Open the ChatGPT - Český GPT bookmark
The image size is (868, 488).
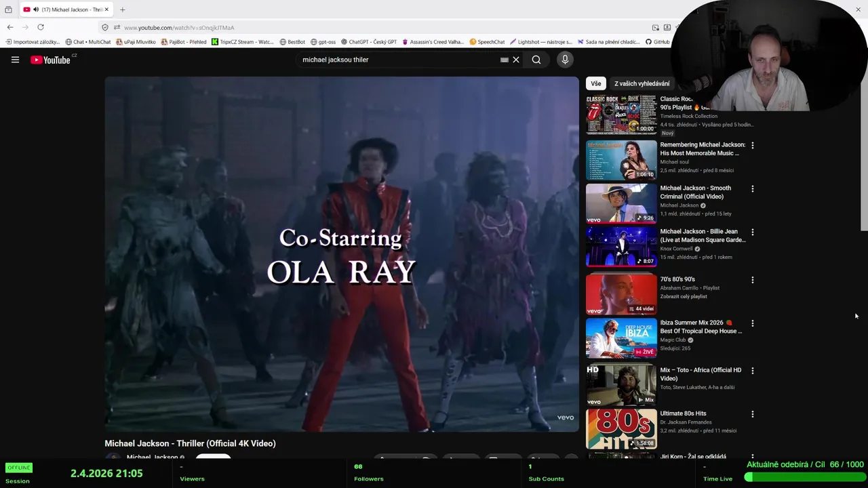coord(369,42)
